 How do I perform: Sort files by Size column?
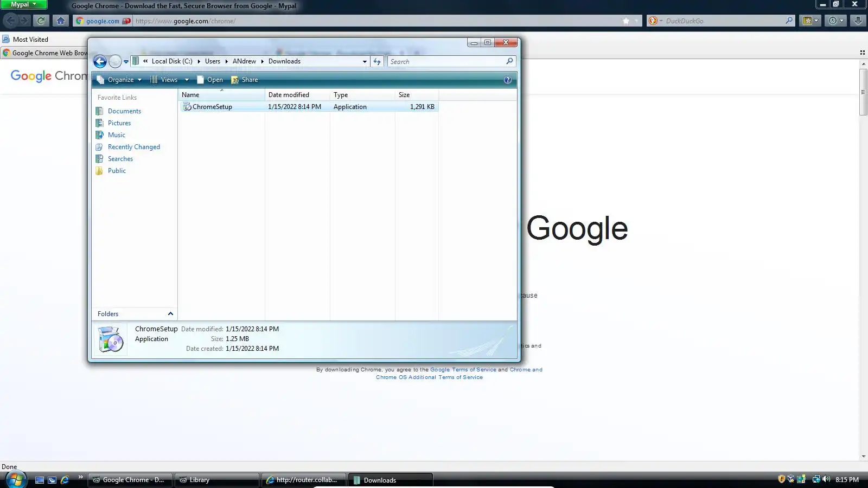click(x=417, y=95)
